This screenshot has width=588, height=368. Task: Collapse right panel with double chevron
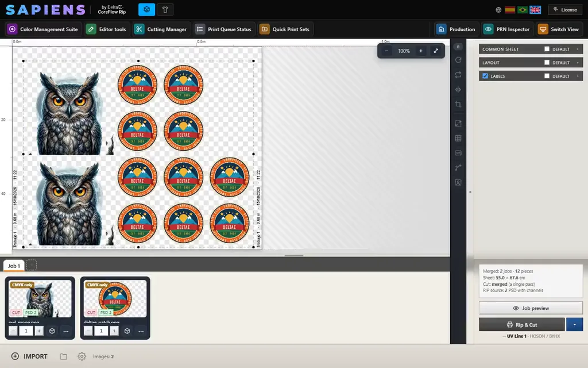(470, 192)
